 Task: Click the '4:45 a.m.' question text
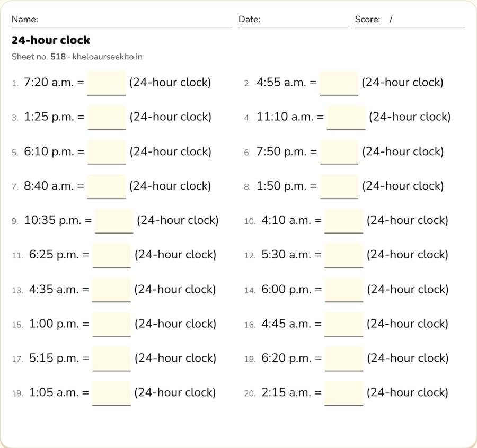(x=286, y=324)
